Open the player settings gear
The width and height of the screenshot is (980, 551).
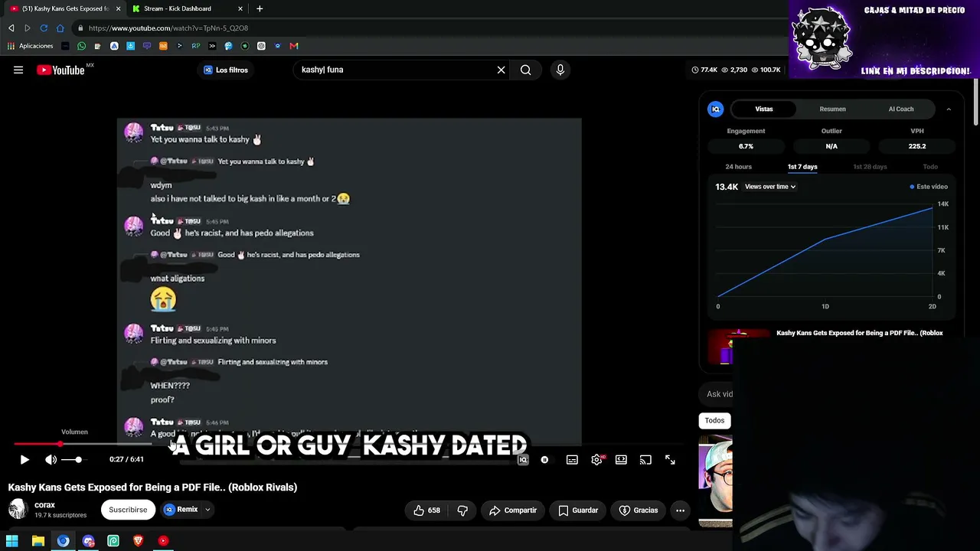pyautogui.click(x=596, y=460)
